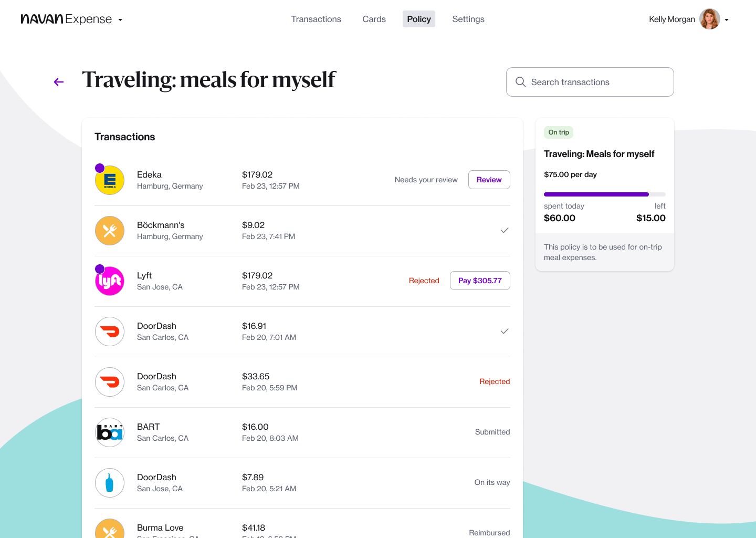Click the $33.65 amount
756x538 pixels.
click(256, 376)
